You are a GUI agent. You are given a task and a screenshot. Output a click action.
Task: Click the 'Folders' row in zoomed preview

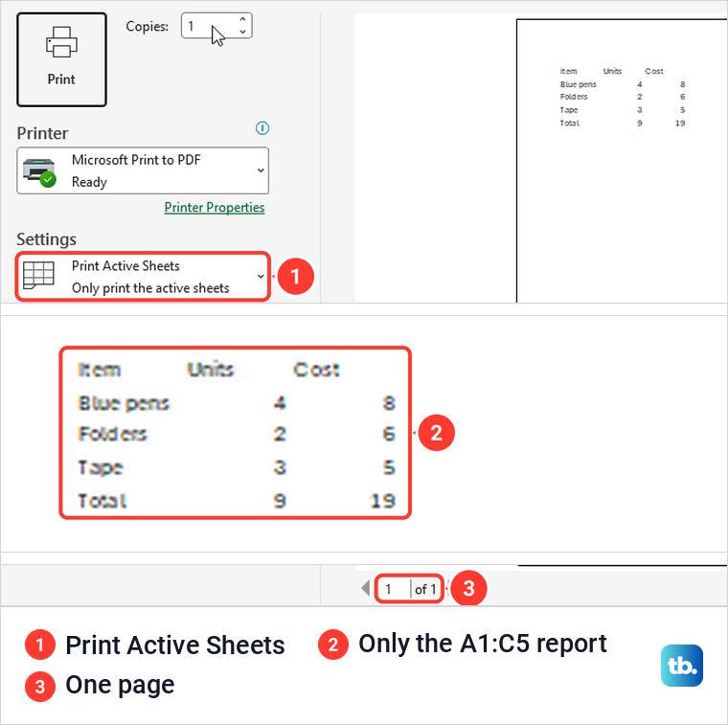[237, 434]
